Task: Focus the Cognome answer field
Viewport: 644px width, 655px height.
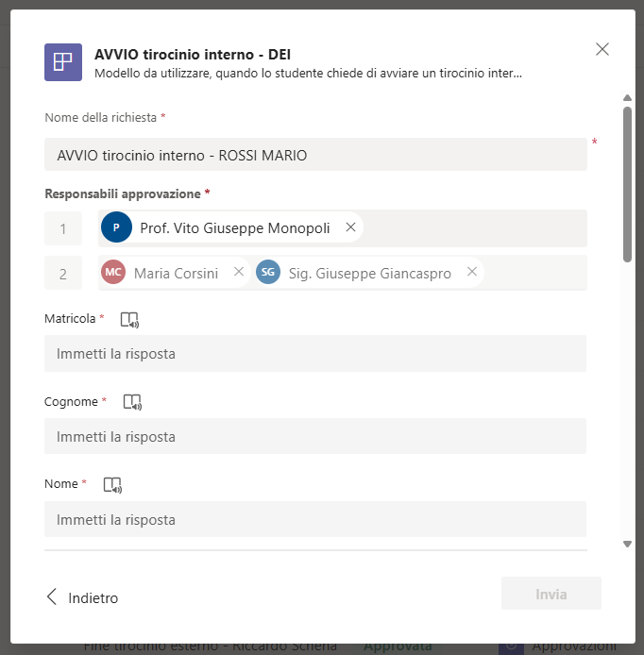Action: pos(315,437)
